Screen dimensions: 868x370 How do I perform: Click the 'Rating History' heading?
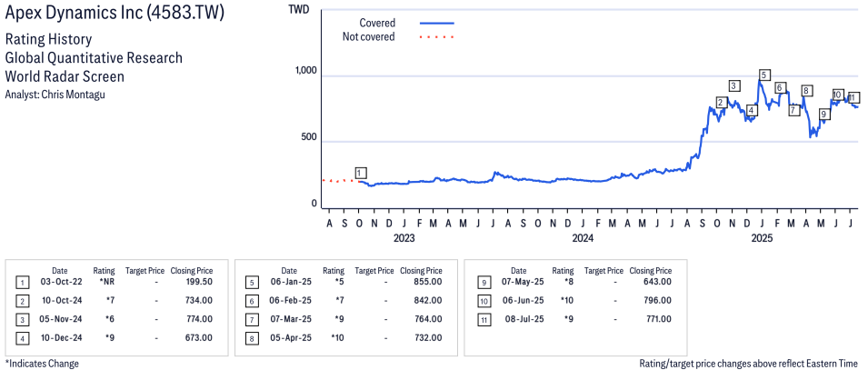click(x=48, y=40)
